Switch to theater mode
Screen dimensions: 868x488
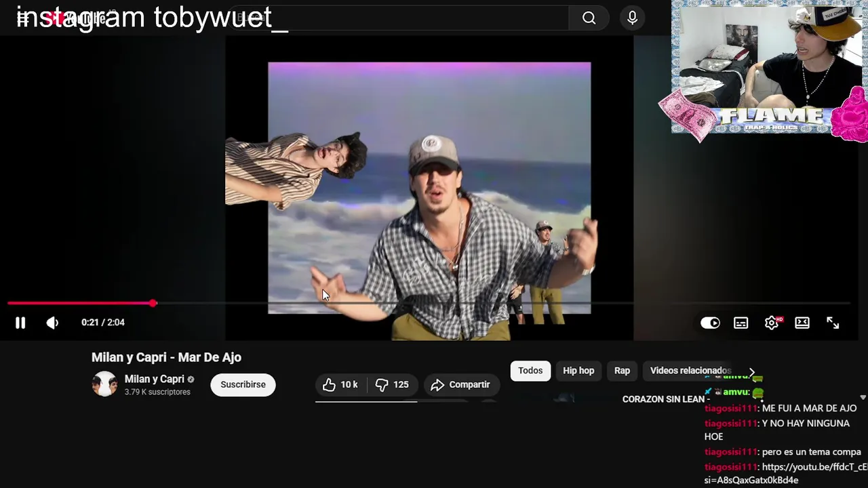802,323
